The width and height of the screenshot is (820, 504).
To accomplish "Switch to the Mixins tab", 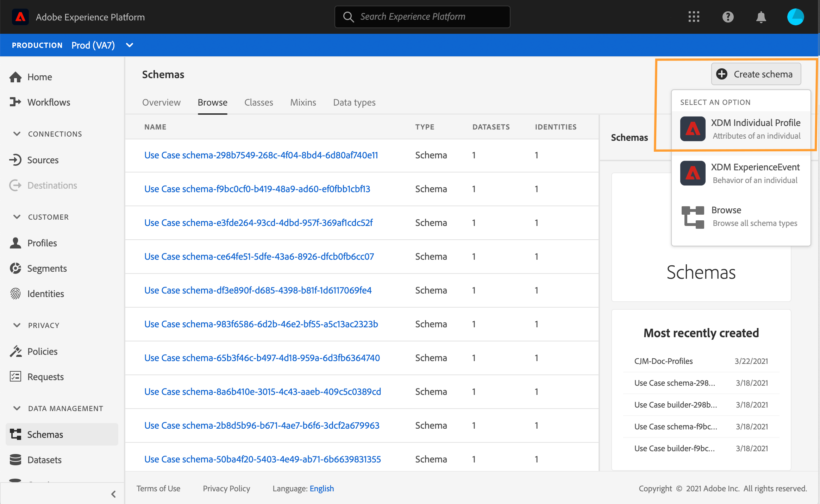I will tap(303, 102).
